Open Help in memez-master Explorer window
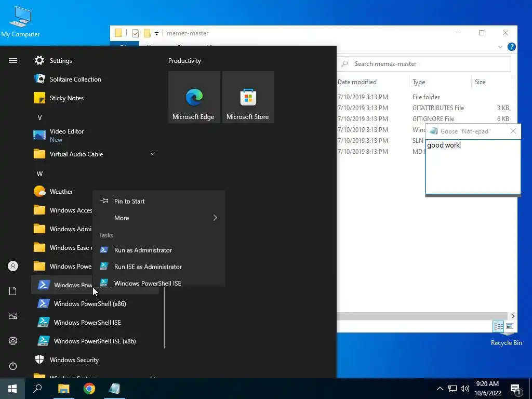Viewport: 532px width, 399px height. (x=512, y=47)
